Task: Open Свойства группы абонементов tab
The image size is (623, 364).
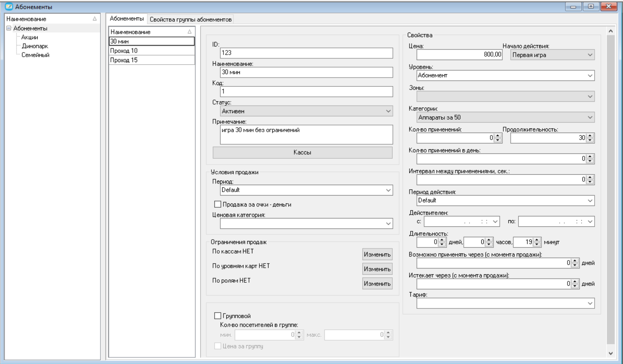Action: coord(191,19)
